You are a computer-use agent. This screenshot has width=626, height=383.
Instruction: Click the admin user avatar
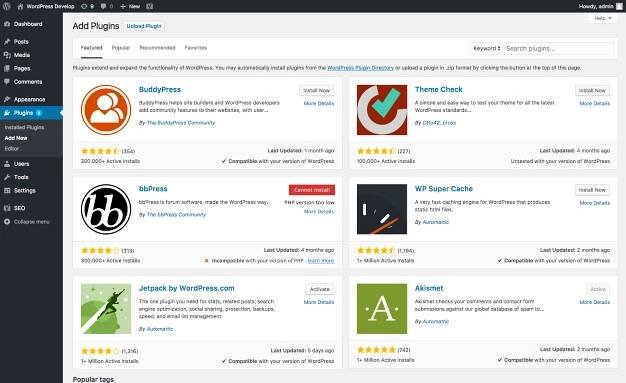(x=619, y=6)
